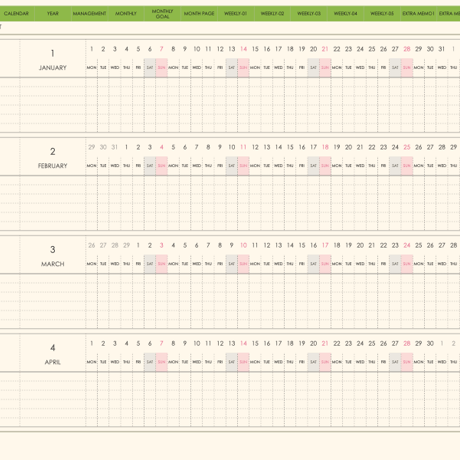Click date 10 in the January row
Viewport: 460px width, 460px height.
pos(197,49)
